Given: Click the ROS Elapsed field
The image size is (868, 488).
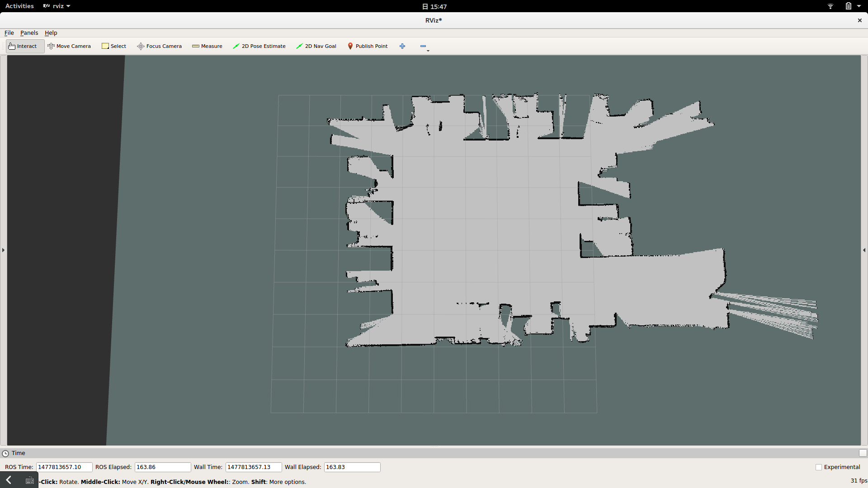Looking at the screenshot, I should [162, 467].
